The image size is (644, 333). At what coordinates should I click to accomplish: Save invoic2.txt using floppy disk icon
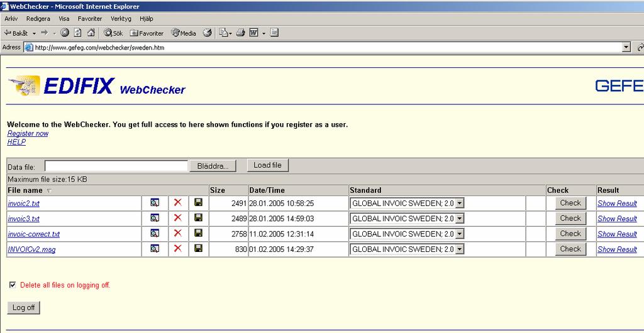coord(198,202)
